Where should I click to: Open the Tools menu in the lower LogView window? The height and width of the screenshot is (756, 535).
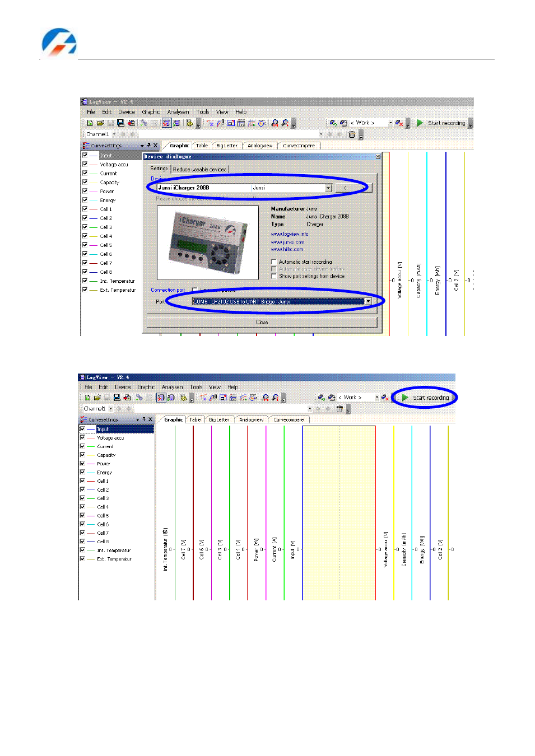pyautogui.click(x=196, y=387)
